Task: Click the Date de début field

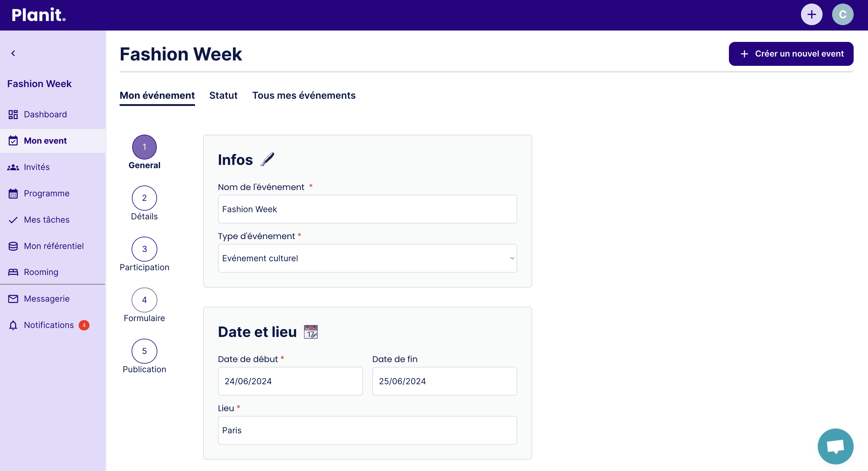Action: [290, 381]
